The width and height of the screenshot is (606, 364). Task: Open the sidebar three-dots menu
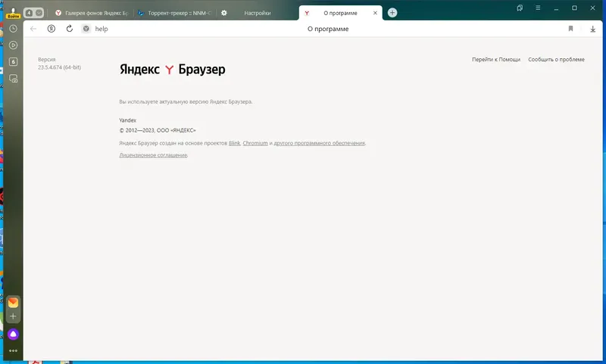(x=13, y=351)
